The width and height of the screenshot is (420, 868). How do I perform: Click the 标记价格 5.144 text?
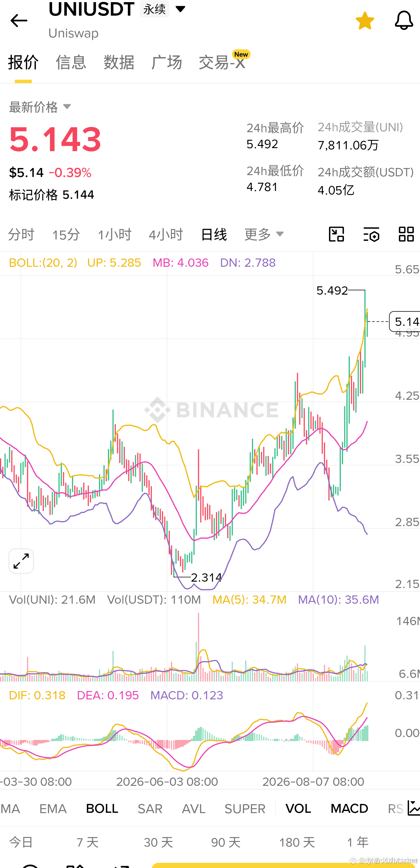pos(52,195)
